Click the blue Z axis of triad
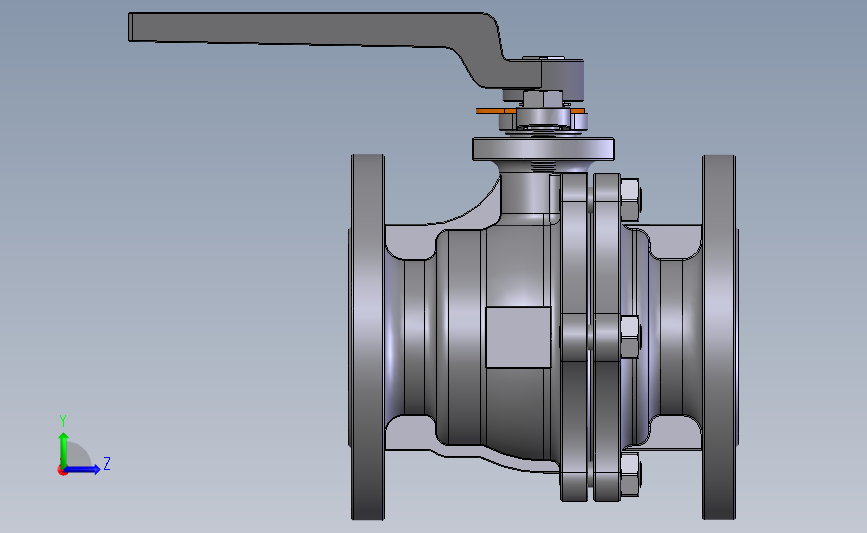 (x=83, y=469)
